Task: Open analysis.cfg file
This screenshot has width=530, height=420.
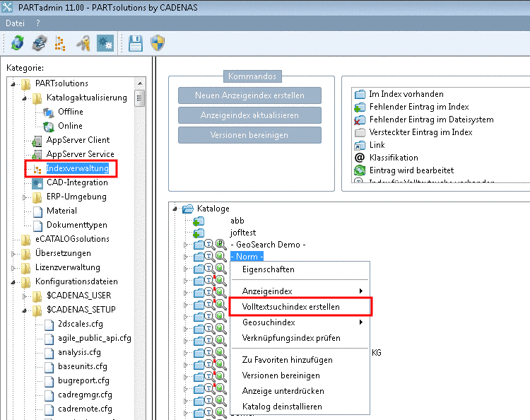Action: (79, 352)
